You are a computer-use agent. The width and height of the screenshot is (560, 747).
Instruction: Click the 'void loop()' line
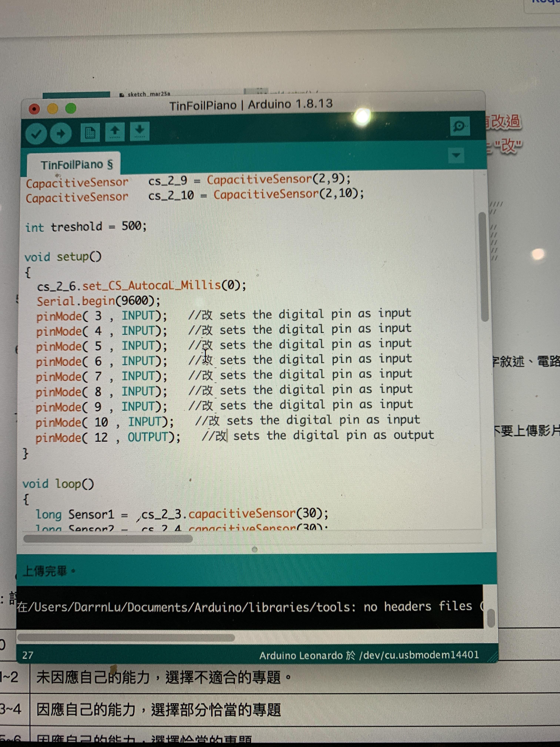tap(58, 484)
